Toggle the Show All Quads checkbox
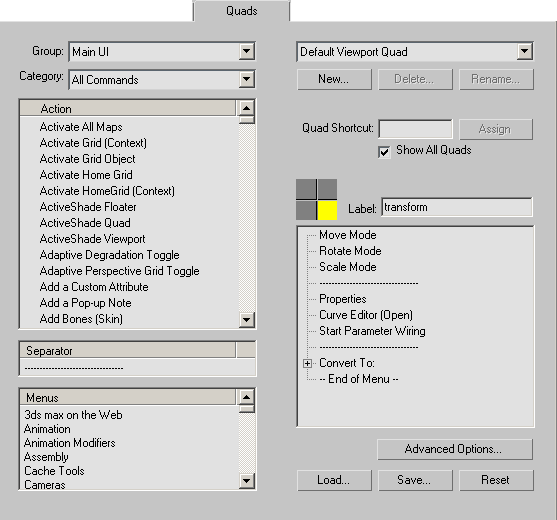Screen dimensions: 557x520 pos(384,152)
